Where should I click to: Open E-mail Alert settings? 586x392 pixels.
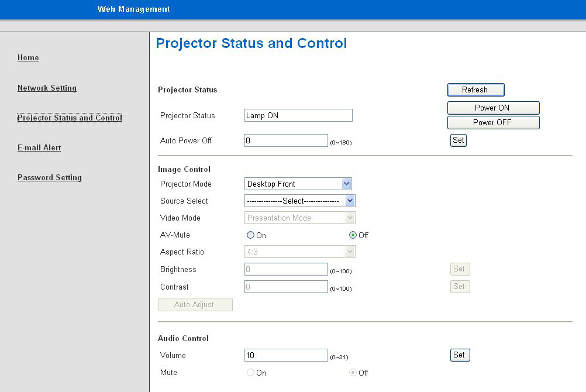(x=39, y=148)
